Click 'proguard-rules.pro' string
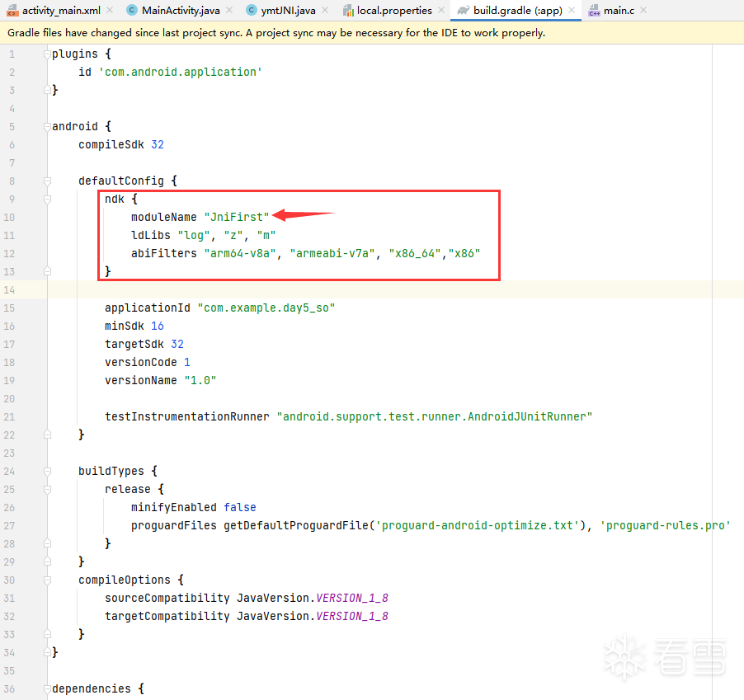Screen dimensions: 744x700 (x=666, y=526)
